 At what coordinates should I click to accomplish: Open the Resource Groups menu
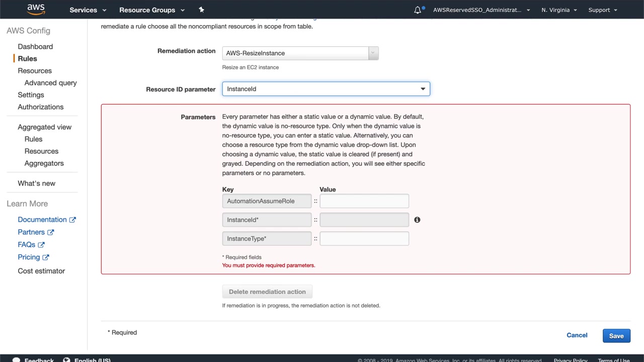tap(152, 10)
